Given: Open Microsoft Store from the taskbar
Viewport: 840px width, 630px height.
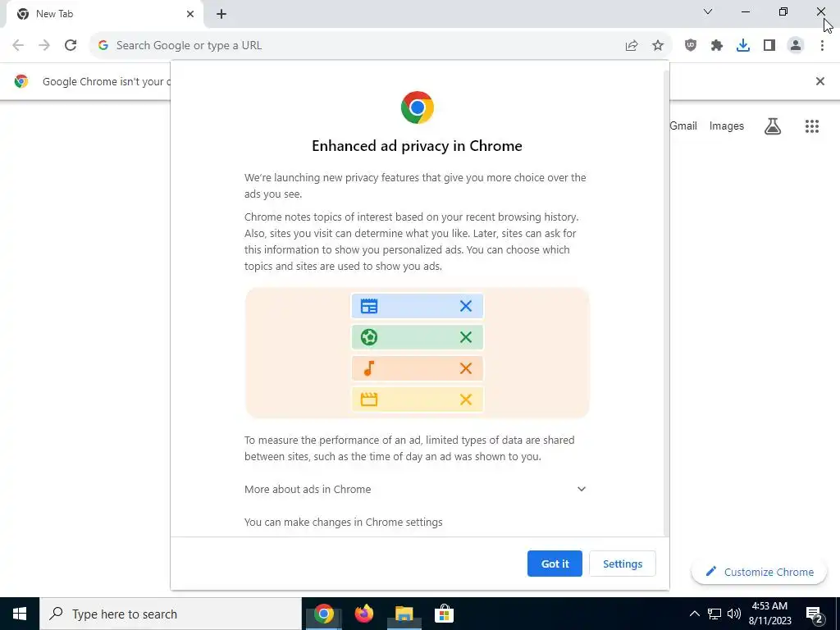Looking at the screenshot, I should coord(444,614).
